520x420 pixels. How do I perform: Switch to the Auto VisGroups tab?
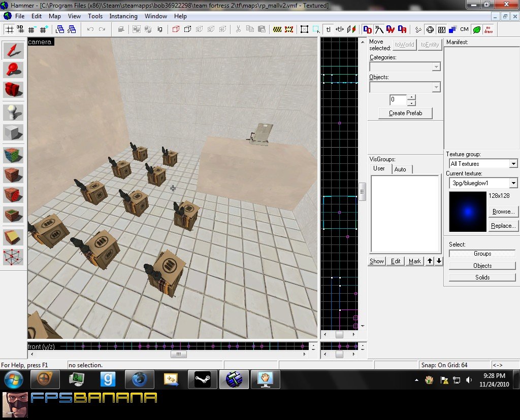click(x=400, y=169)
